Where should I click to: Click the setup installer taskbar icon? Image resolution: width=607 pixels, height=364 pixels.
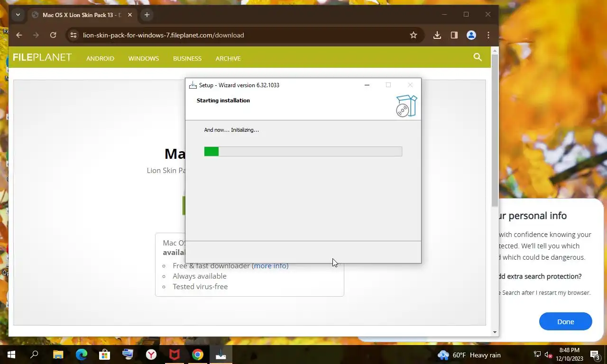[221, 355]
